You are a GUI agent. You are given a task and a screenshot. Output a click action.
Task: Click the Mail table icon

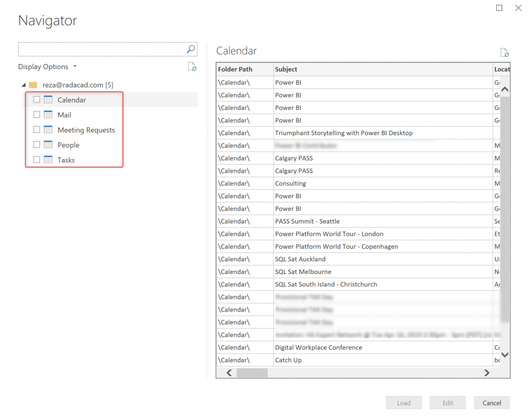point(48,115)
